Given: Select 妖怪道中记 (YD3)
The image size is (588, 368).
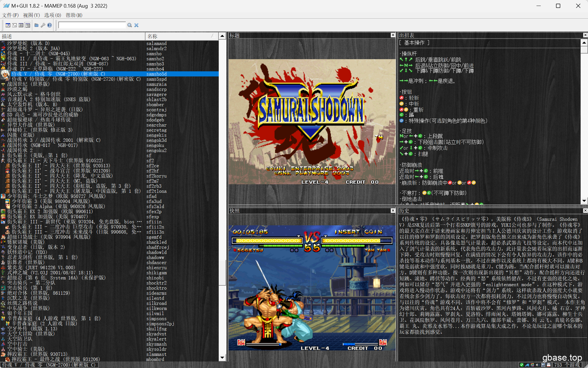Looking at the screenshot, I should tap(27, 252).
